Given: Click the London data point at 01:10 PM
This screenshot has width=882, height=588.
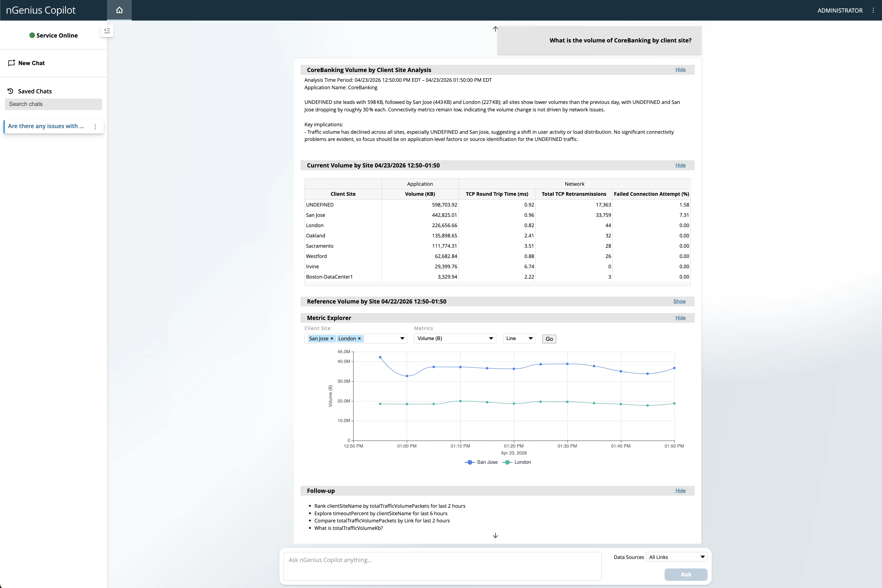Looking at the screenshot, I should tap(461, 401).
